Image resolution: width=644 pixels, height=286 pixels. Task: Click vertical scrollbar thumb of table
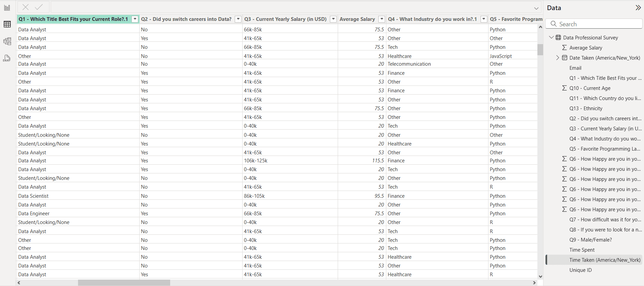pos(540,50)
